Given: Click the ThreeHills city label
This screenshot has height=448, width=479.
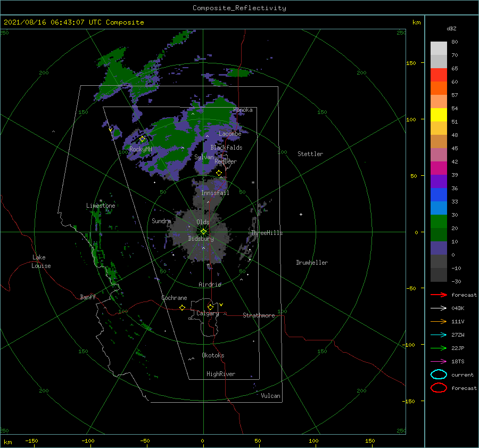Looking at the screenshot, I should (267, 233).
